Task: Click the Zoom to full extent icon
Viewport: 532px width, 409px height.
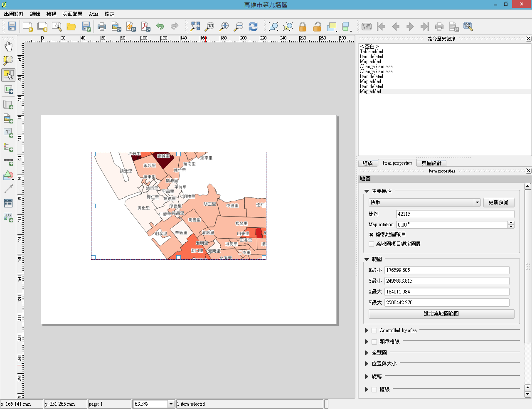Action: click(x=195, y=27)
